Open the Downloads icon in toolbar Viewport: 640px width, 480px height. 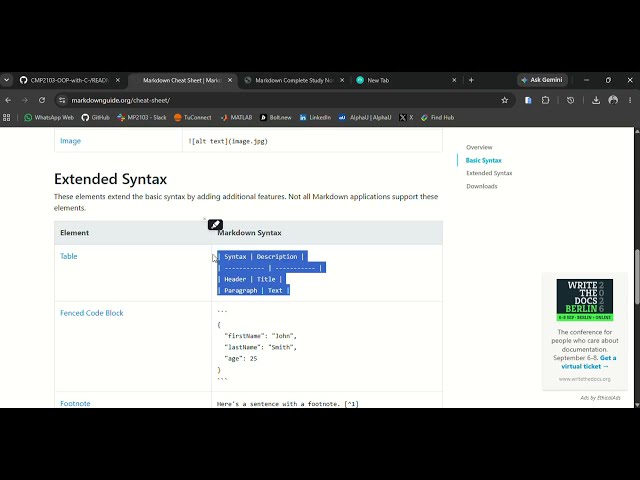(x=596, y=100)
